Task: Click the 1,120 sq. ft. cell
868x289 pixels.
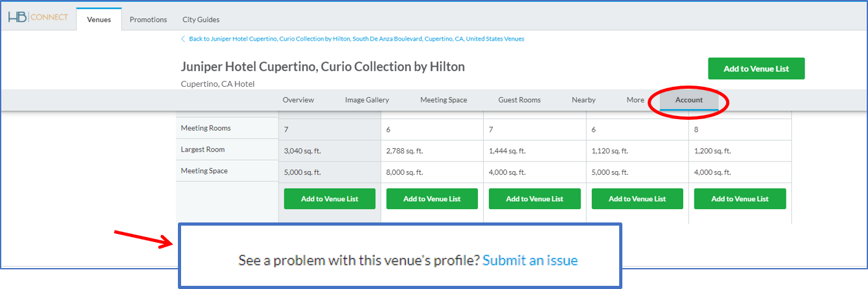Action: click(x=638, y=151)
